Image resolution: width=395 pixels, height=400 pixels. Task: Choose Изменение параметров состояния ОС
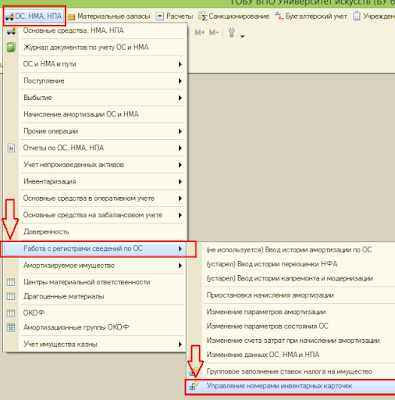(267, 326)
